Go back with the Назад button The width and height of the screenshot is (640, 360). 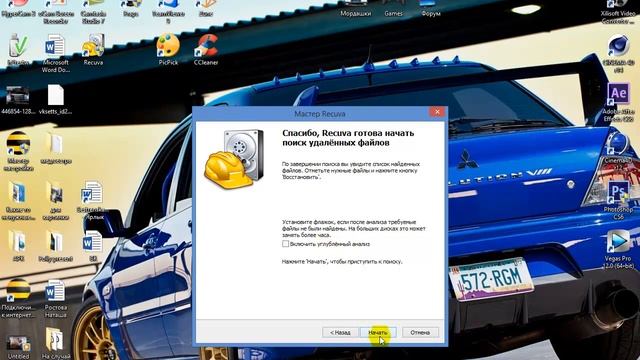[x=340, y=332]
